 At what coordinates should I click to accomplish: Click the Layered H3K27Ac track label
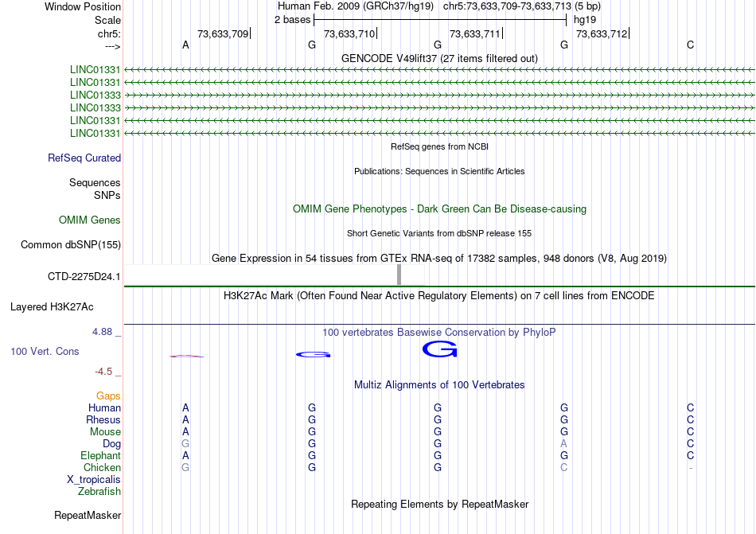pyautogui.click(x=52, y=307)
